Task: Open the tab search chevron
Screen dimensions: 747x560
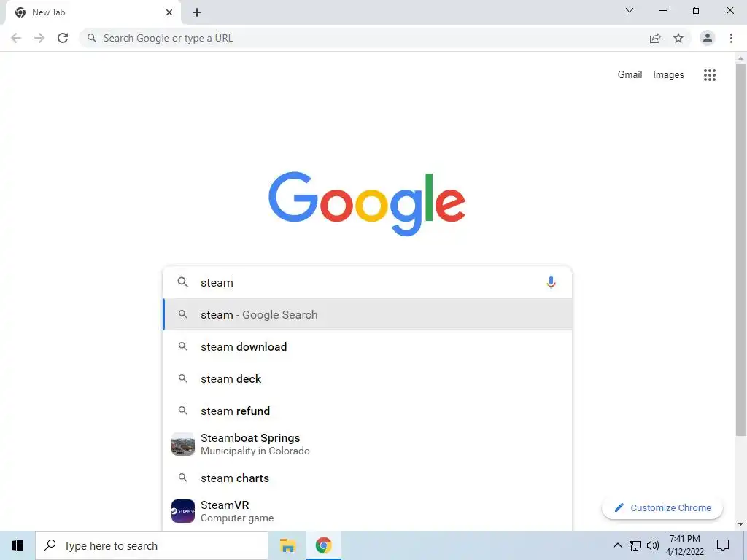Action: point(630,10)
